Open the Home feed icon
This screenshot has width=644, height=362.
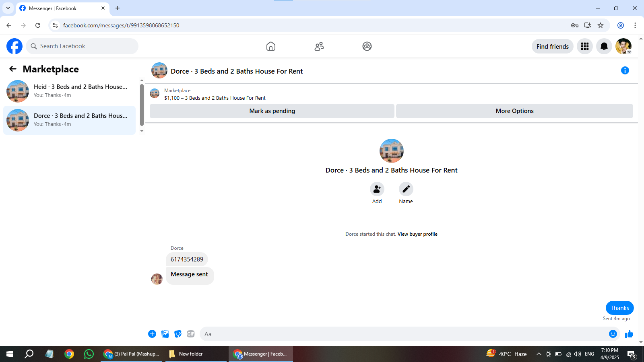pyautogui.click(x=271, y=46)
